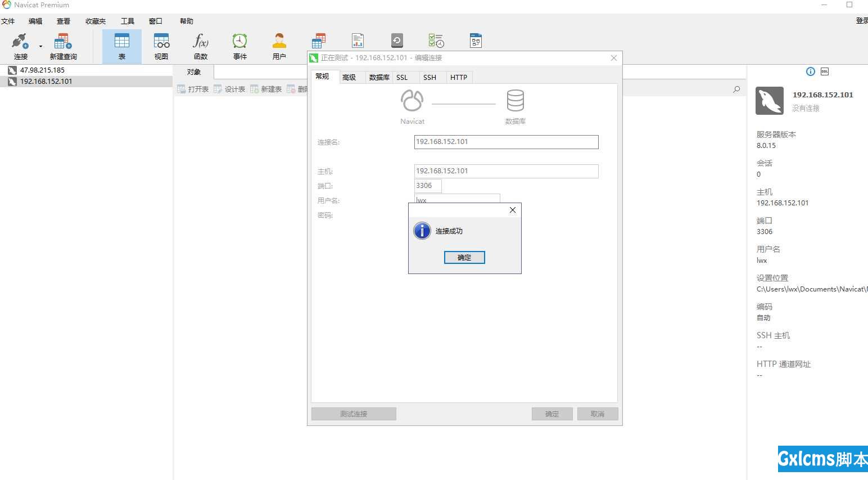Select the 视图 (View) toolbar icon
The height and width of the screenshot is (480, 868).
click(161, 42)
